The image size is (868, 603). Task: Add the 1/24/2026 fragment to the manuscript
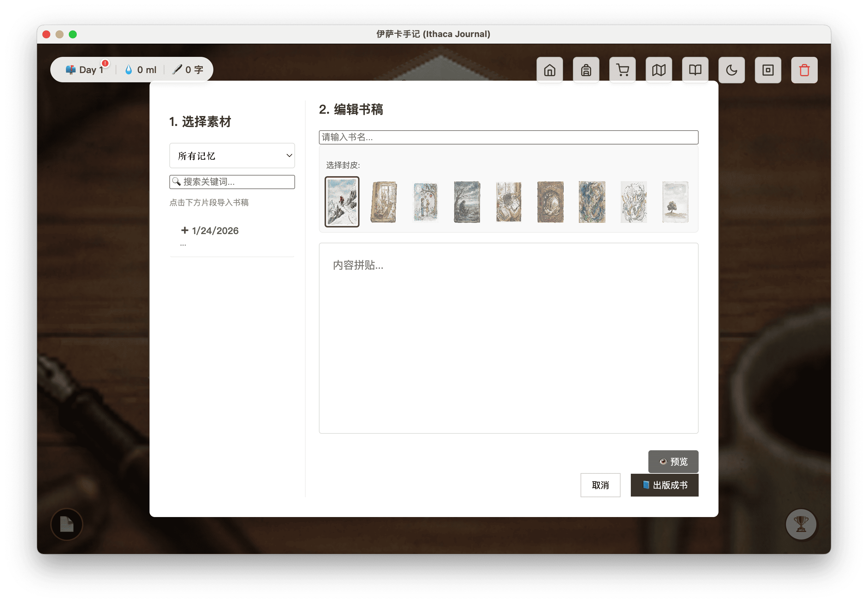tap(211, 231)
